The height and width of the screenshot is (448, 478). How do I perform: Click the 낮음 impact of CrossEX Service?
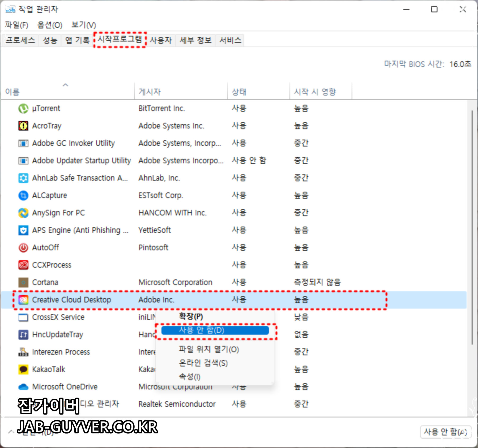point(301,317)
